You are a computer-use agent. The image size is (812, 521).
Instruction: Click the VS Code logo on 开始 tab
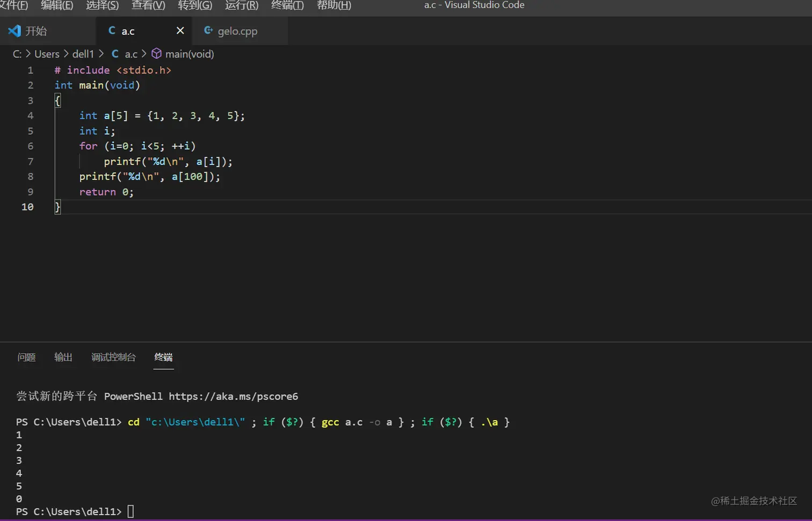(x=15, y=31)
